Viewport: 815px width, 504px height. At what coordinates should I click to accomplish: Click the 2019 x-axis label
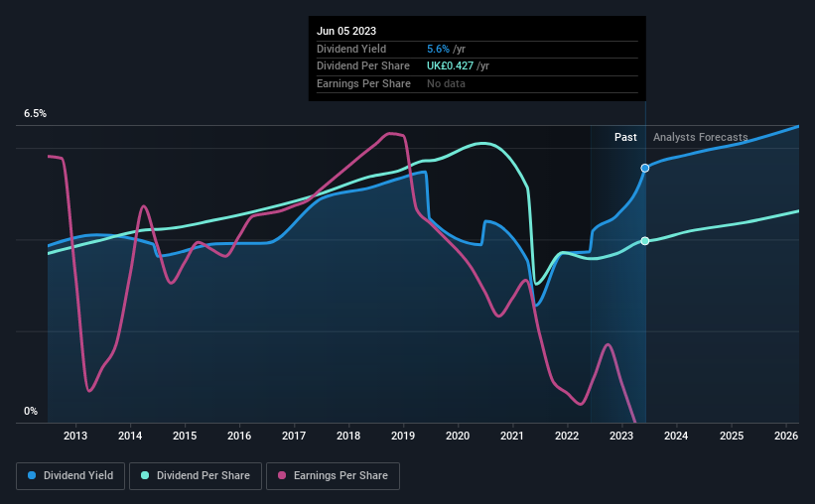point(403,436)
